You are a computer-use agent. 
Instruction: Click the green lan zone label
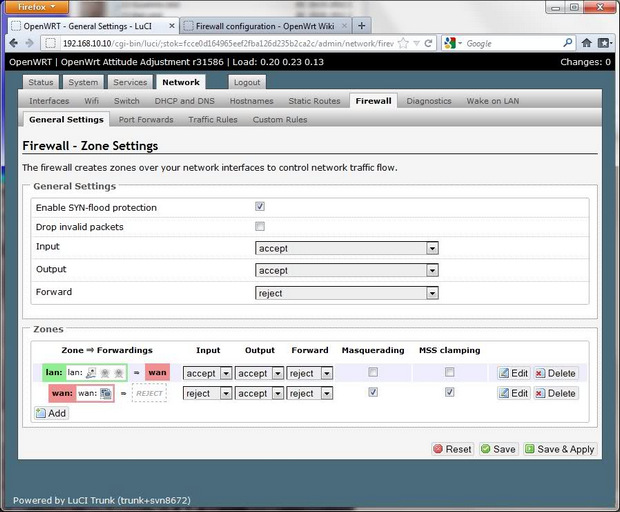point(54,372)
